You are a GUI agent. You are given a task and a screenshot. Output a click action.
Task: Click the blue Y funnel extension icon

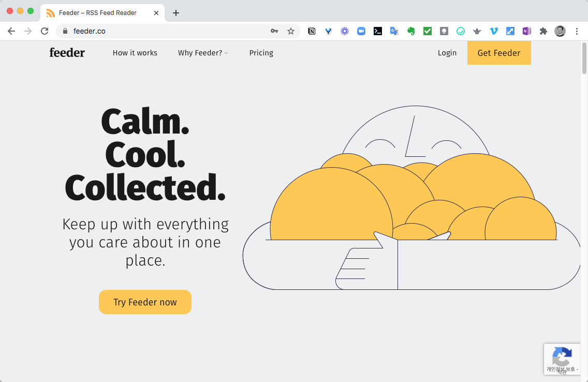328,31
